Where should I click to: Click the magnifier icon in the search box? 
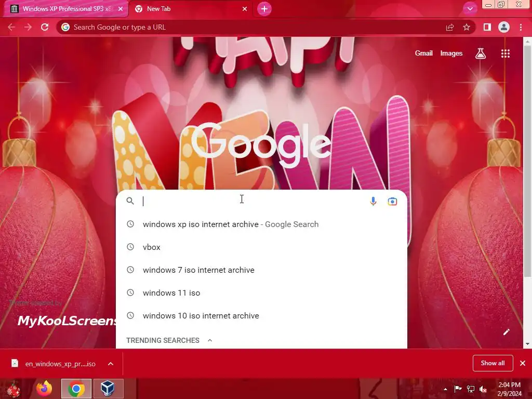tap(130, 201)
